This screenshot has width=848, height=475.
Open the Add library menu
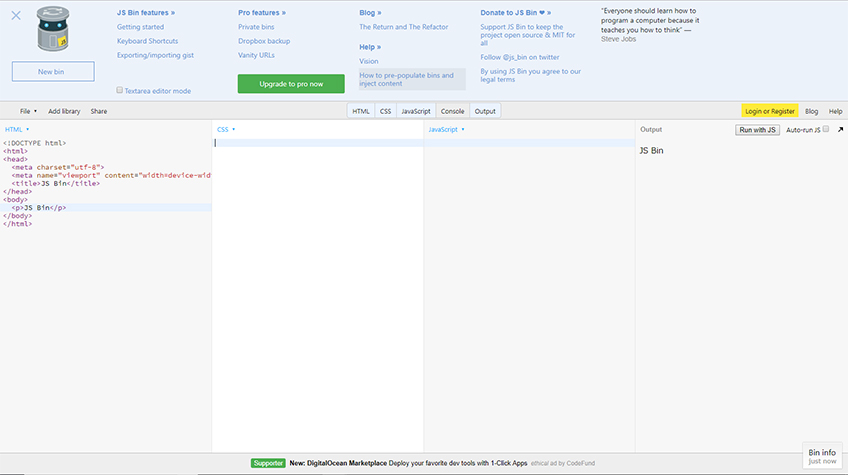64,111
